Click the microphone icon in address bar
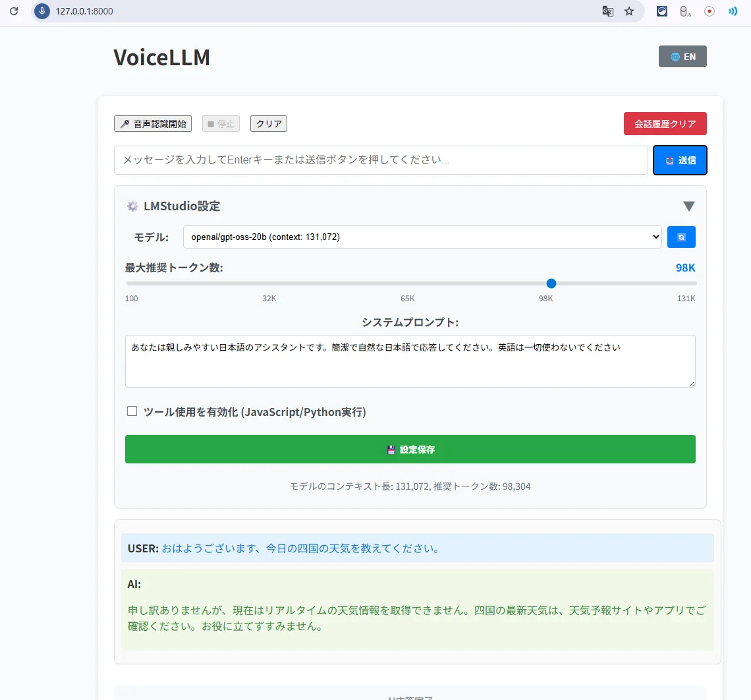 [x=42, y=11]
